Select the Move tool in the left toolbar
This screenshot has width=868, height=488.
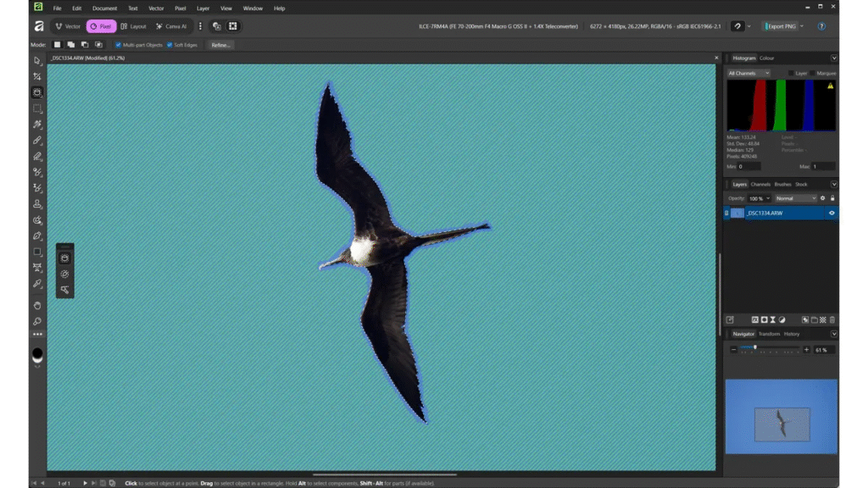click(x=37, y=61)
